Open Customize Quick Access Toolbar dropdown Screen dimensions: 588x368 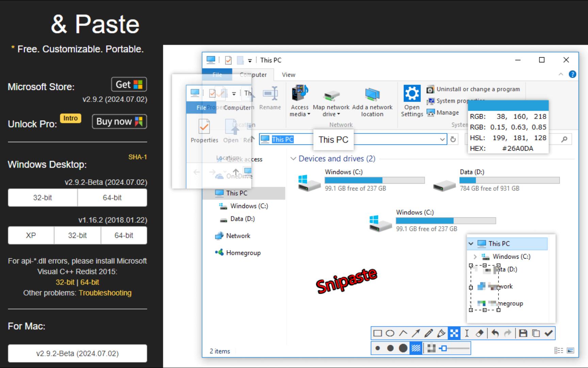(x=250, y=61)
